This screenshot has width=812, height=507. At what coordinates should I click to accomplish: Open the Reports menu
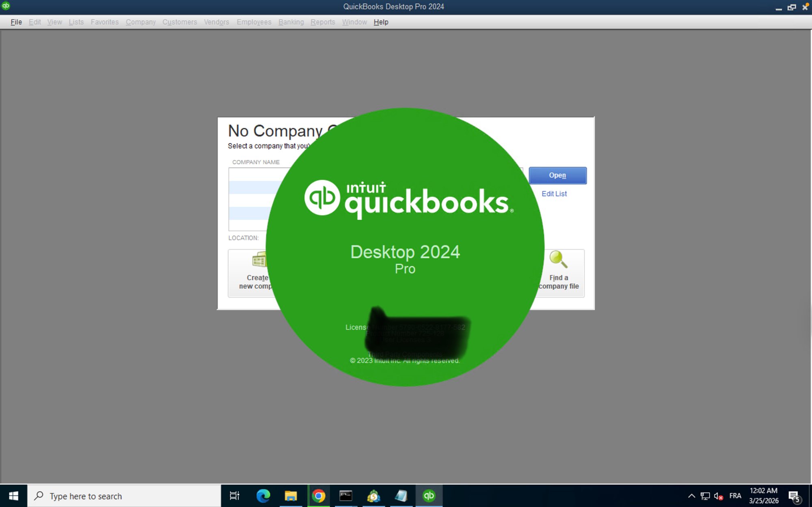323,22
